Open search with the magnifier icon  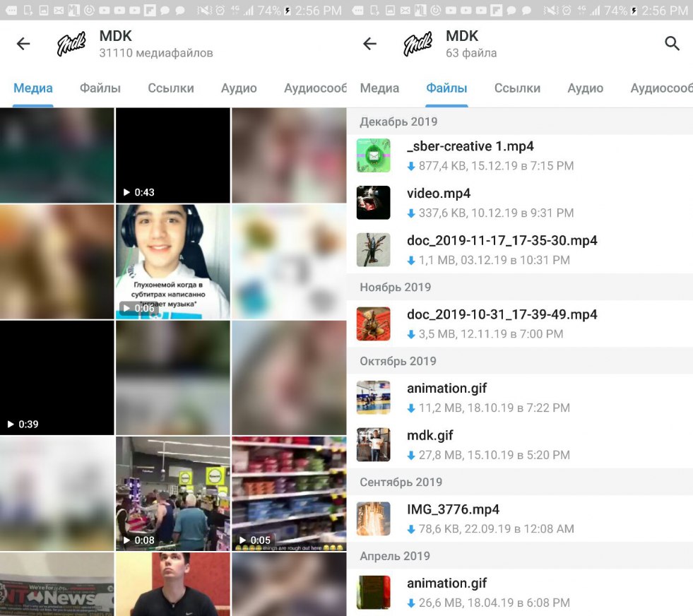pos(672,44)
